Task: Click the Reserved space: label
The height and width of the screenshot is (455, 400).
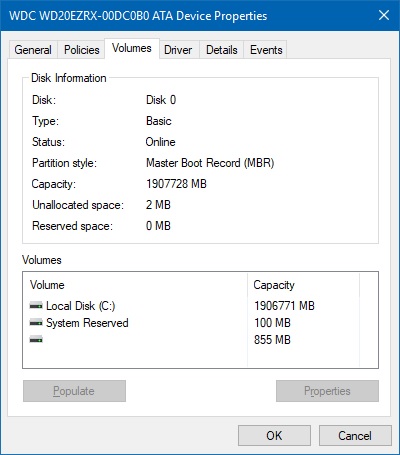Action: (x=72, y=226)
